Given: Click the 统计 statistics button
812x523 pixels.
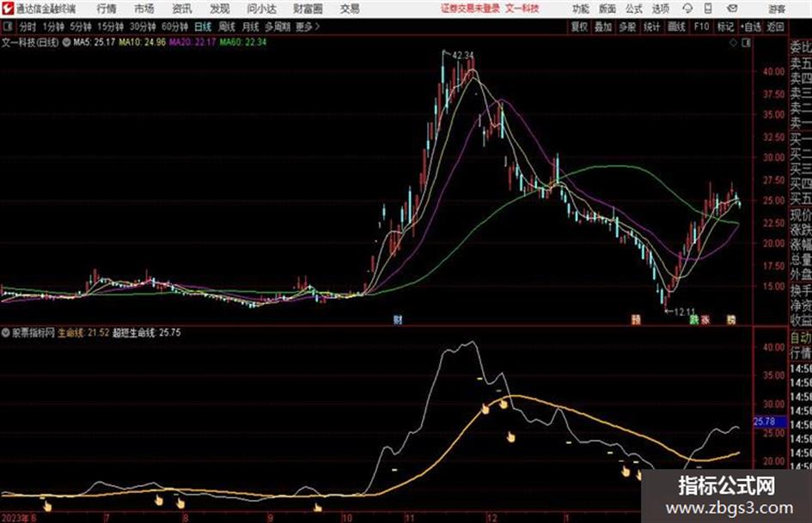Looking at the screenshot, I should tap(652, 27).
